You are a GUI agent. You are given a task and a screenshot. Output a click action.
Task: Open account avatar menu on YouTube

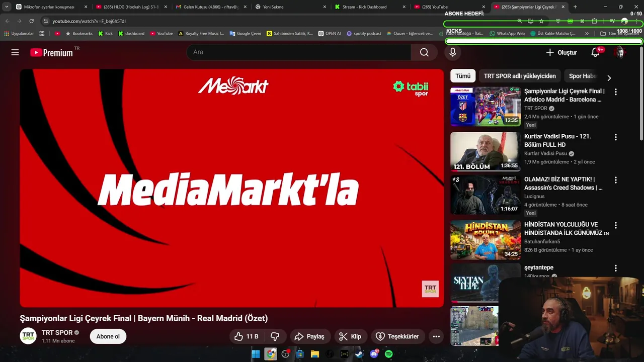(620, 52)
